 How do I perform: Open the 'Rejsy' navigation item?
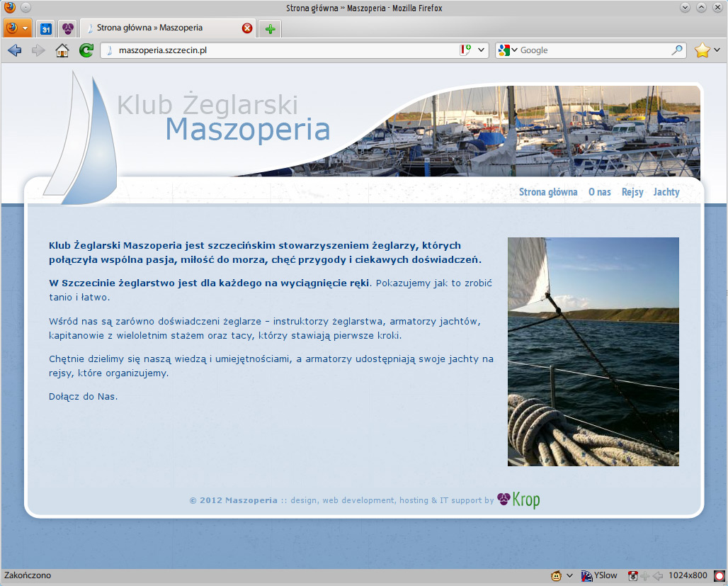pyautogui.click(x=632, y=192)
